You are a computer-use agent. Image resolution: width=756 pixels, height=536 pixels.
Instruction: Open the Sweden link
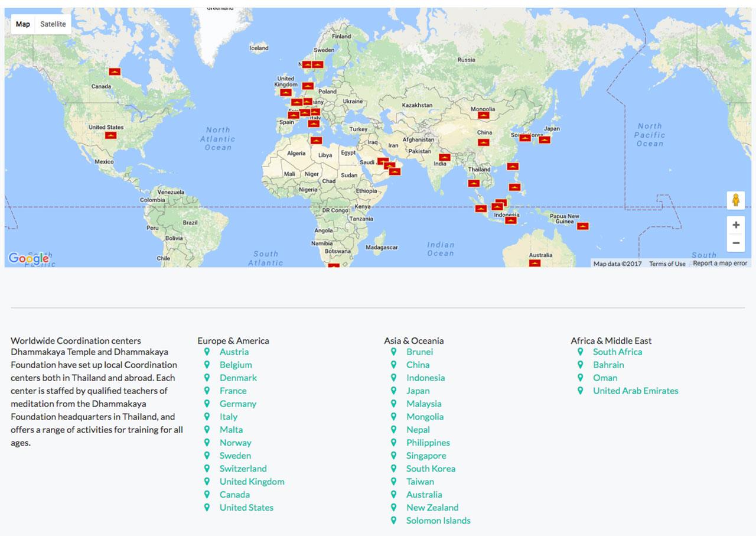tap(235, 456)
